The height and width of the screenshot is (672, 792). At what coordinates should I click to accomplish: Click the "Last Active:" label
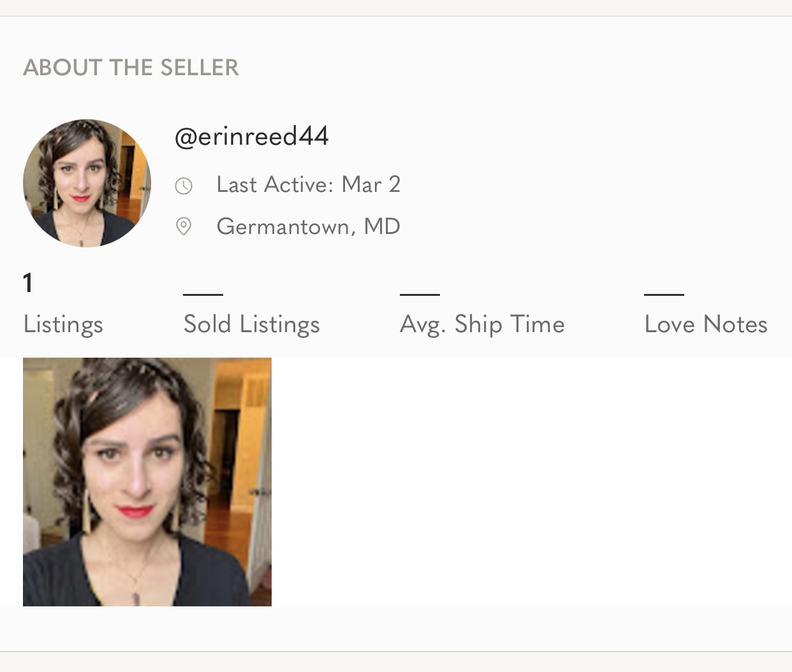click(x=275, y=184)
